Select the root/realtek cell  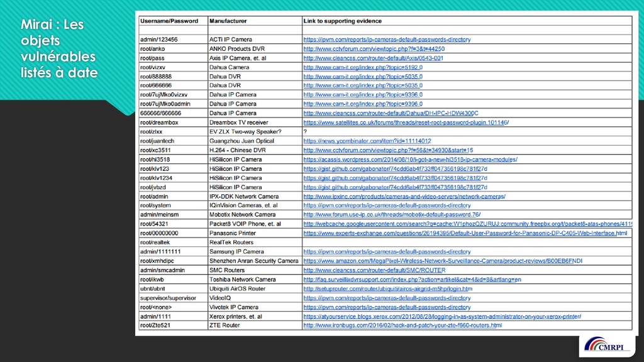point(174,242)
